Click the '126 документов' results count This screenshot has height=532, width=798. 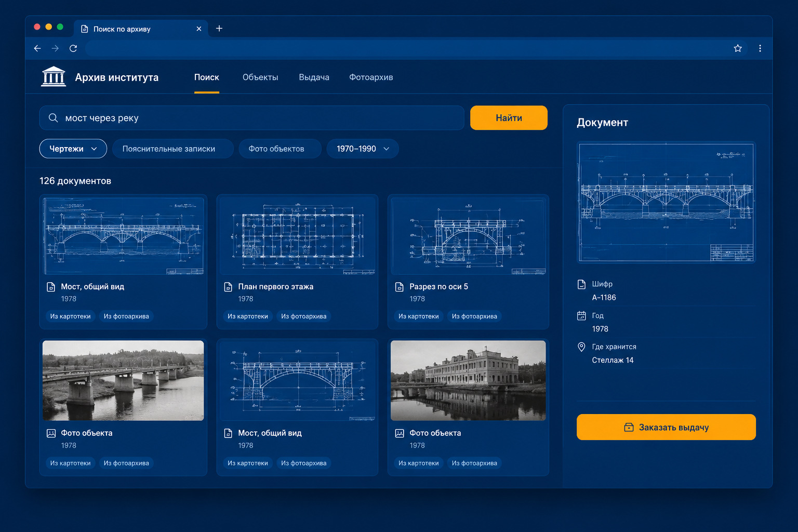(75, 181)
